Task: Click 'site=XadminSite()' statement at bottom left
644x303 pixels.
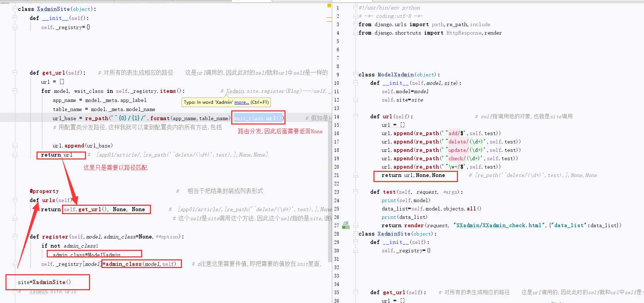Action: [44, 282]
